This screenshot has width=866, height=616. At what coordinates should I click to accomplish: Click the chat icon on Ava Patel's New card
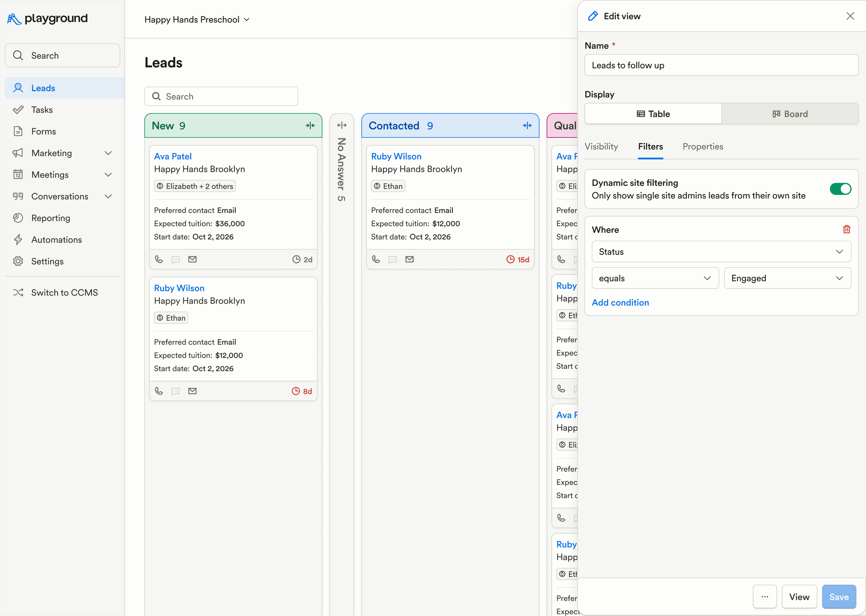click(176, 260)
